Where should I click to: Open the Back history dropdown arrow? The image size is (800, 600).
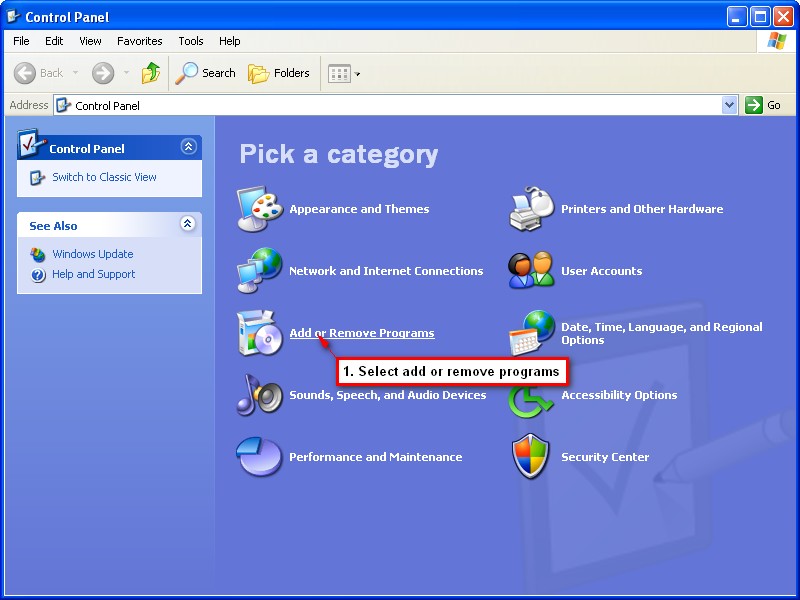point(76,73)
